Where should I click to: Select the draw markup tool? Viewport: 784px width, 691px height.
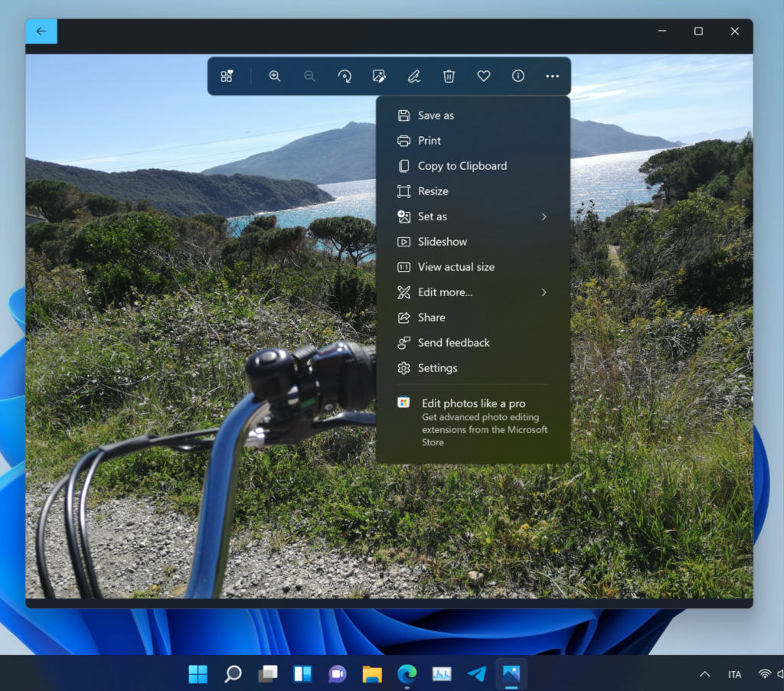click(x=413, y=76)
